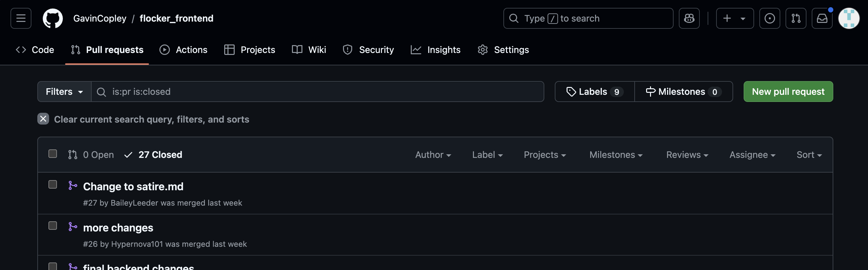This screenshot has width=868, height=270.
Task: Open the Labels 9 button
Action: pos(595,92)
